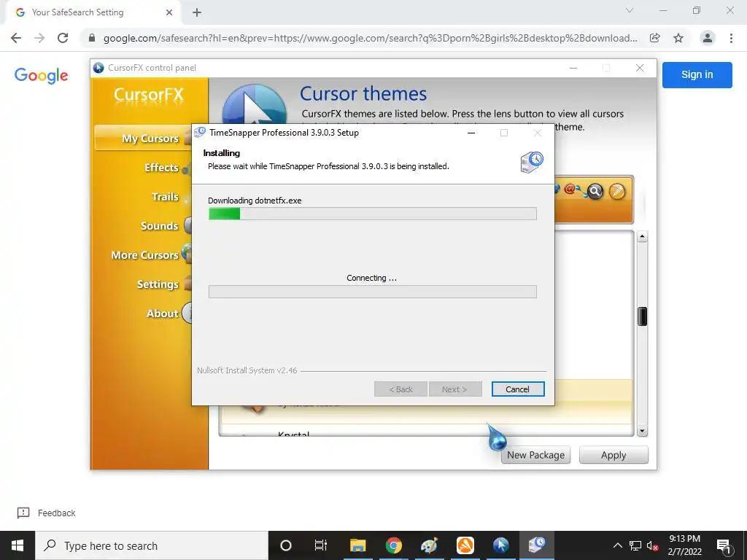The height and width of the screenshot is (560, 747).
Task: Cancel the TimeSnapper installation
Action: tap(518, 389)
